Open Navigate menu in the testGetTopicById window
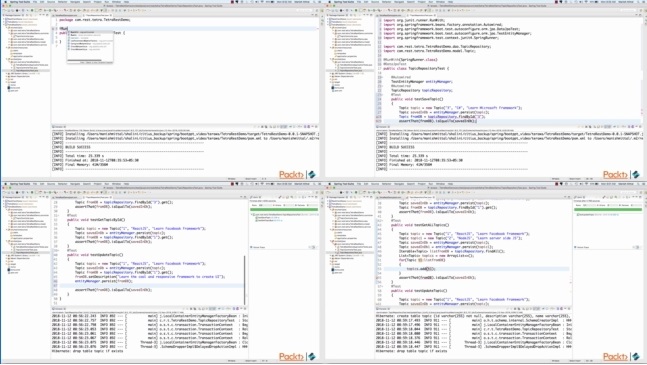The width and height of the screenshot is (647, 365). click(x=75, y=184)
